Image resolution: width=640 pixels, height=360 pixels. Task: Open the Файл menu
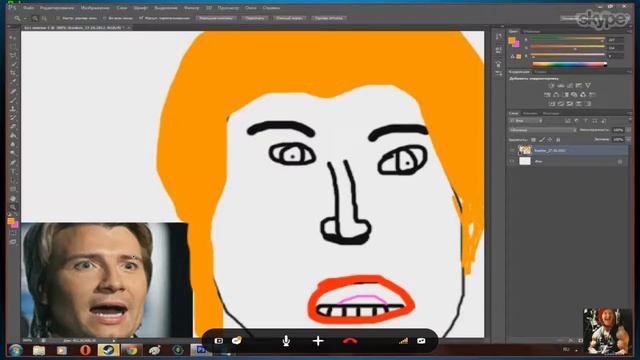(x=28, y=8)
